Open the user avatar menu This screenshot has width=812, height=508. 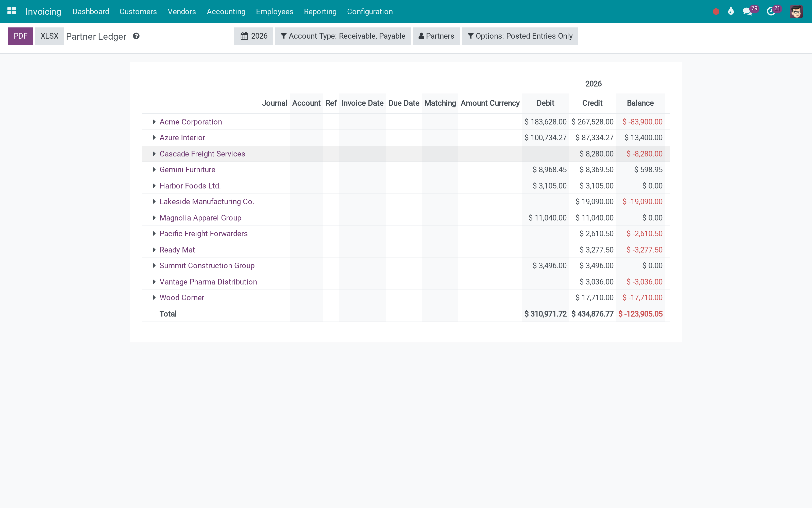coord(796,11)
